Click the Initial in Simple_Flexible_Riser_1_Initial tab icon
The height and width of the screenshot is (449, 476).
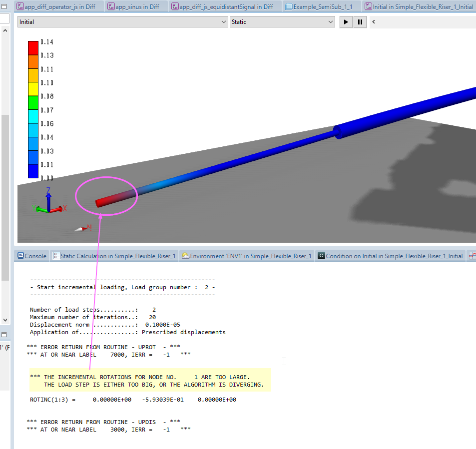pyautogui.click(x=369, y=7)
